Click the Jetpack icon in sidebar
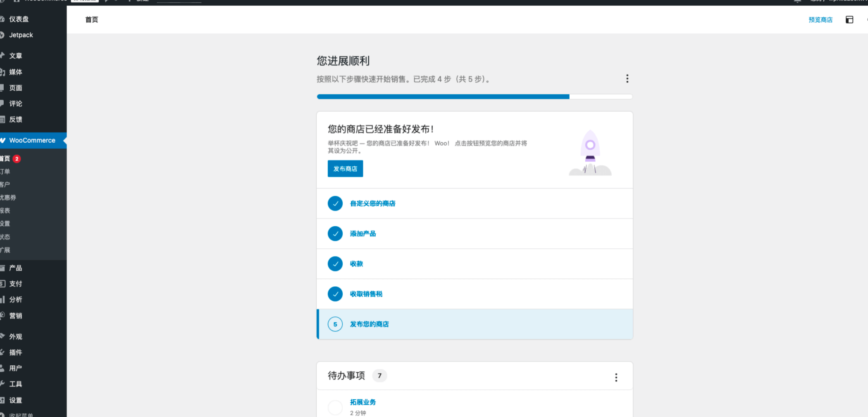This screenshot has width=868, height=417. 2,35
